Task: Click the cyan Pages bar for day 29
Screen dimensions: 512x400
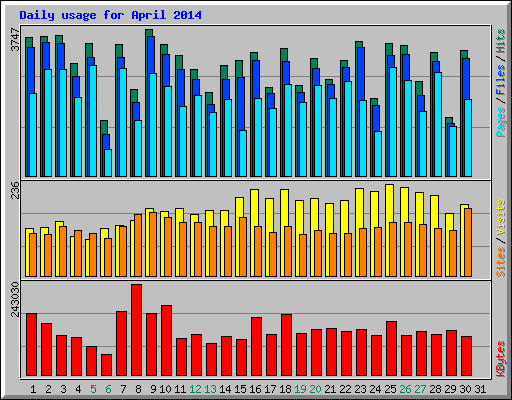Action: coord(453,151)
